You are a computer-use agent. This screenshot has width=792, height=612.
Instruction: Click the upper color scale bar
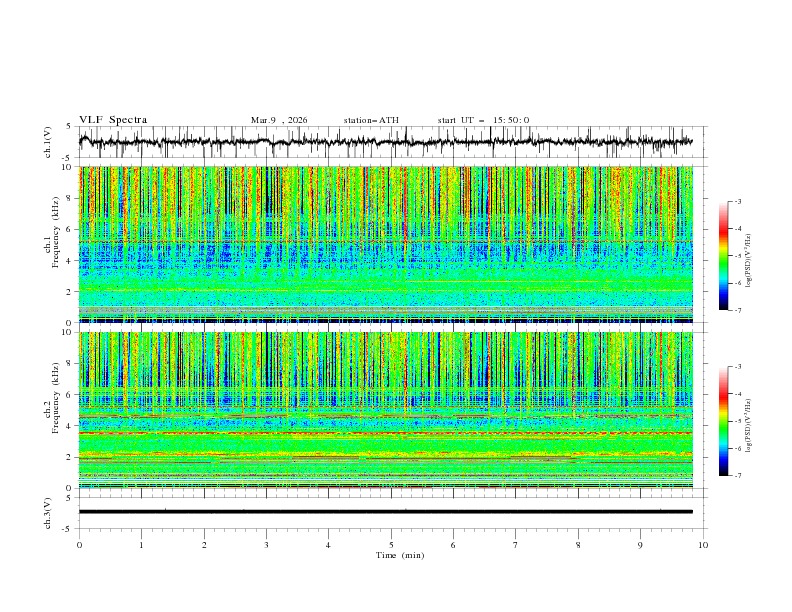coord(724,256)
